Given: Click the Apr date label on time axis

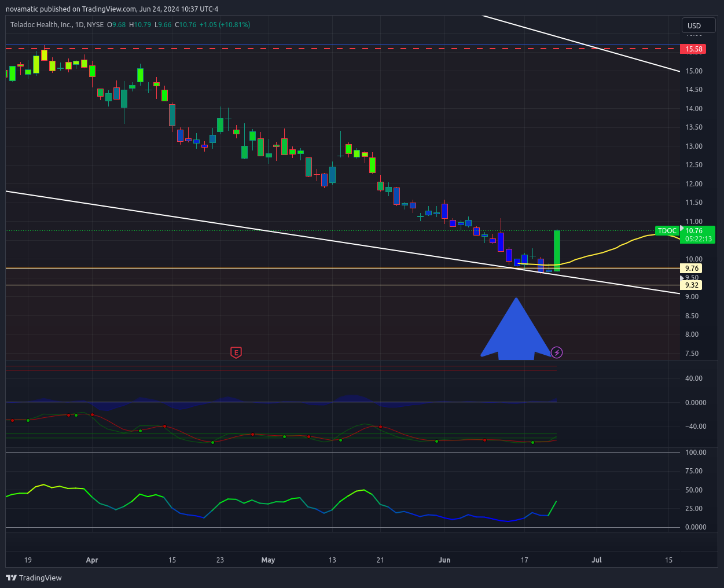Looking at the screenshot, I should click(91, 560).
